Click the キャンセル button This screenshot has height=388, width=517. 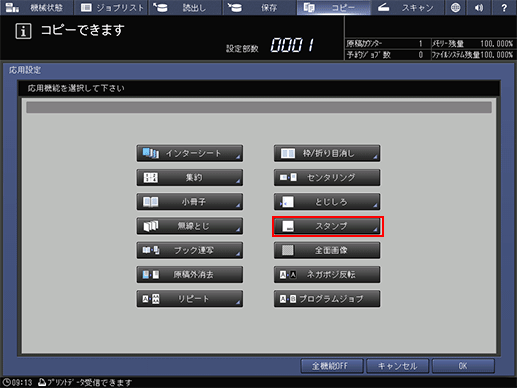[x=397, y=366]
